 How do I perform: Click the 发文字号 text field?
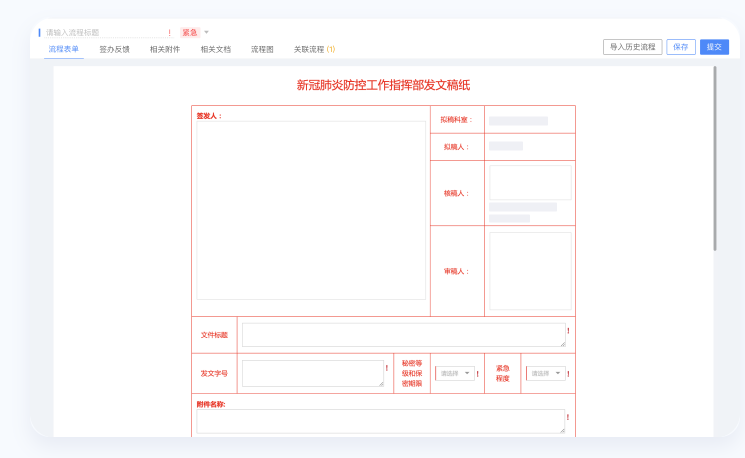pos(312,373)
